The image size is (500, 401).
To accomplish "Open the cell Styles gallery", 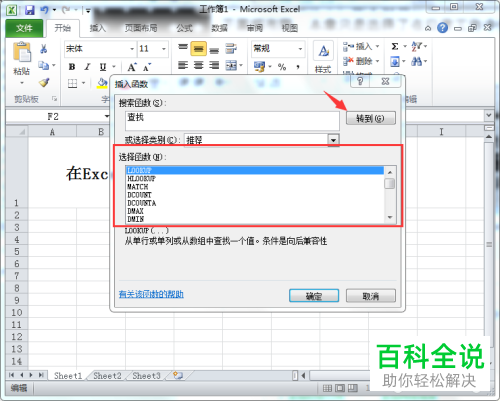I will coord(323,57).
